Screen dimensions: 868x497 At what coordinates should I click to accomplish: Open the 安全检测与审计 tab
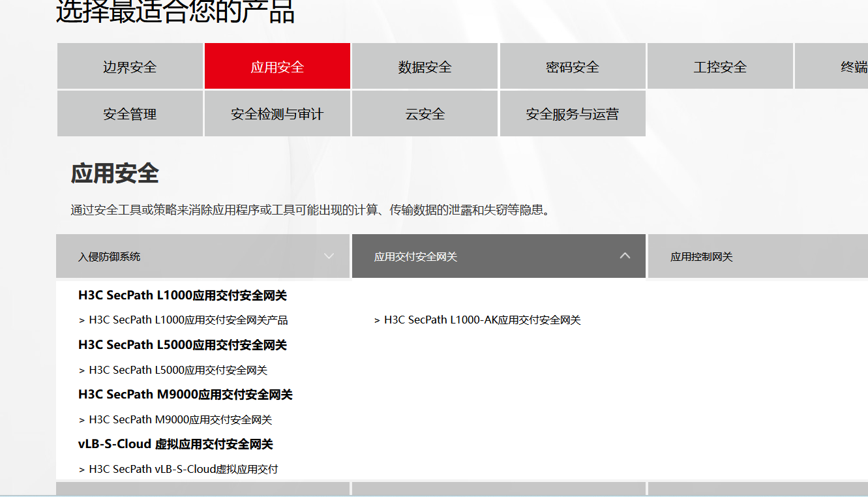coord(277,113)
